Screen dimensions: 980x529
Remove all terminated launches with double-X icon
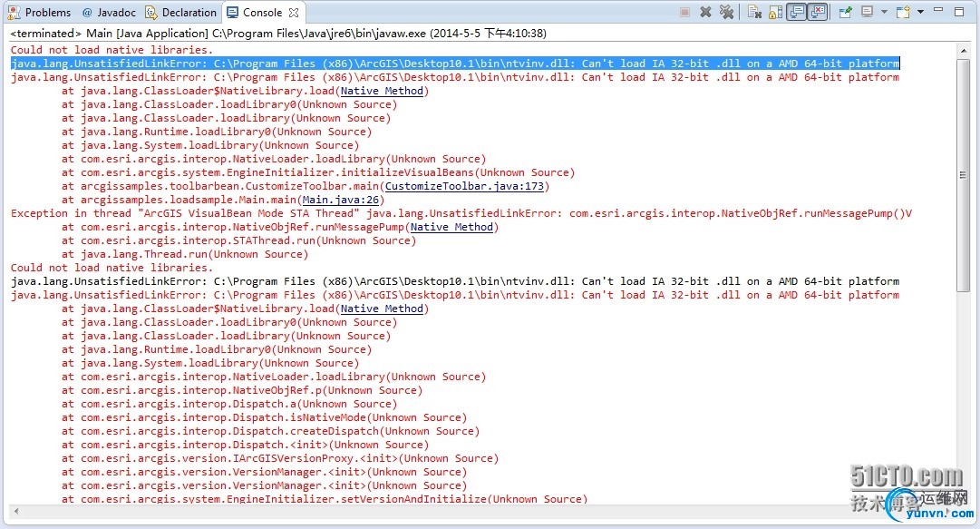(726, 12)
